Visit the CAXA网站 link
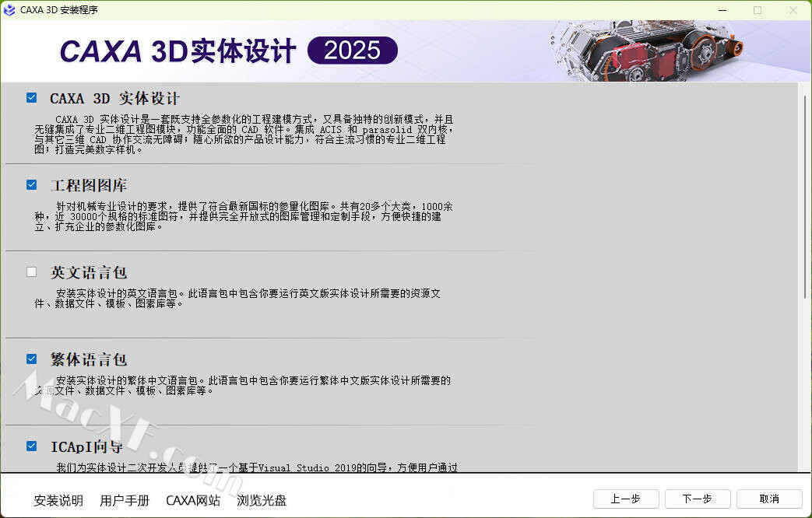Viewport: 812px width, 518px height. point(193,500)
